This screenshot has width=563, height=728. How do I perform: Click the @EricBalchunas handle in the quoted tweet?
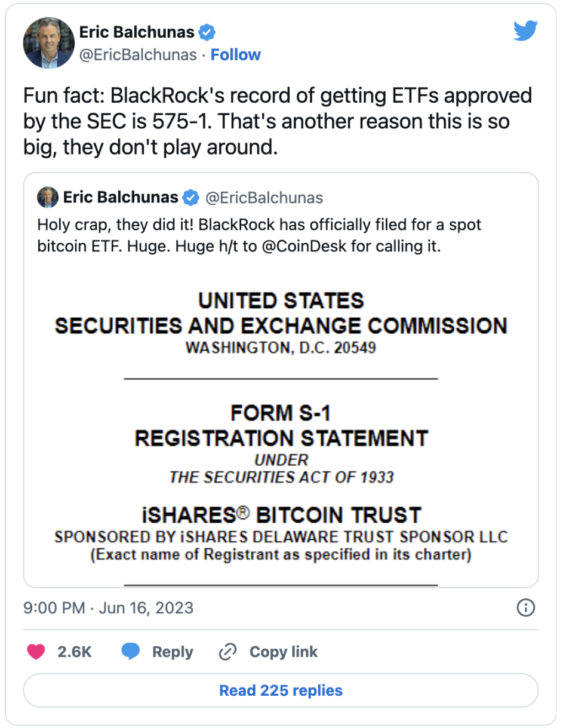coord(264,198)
